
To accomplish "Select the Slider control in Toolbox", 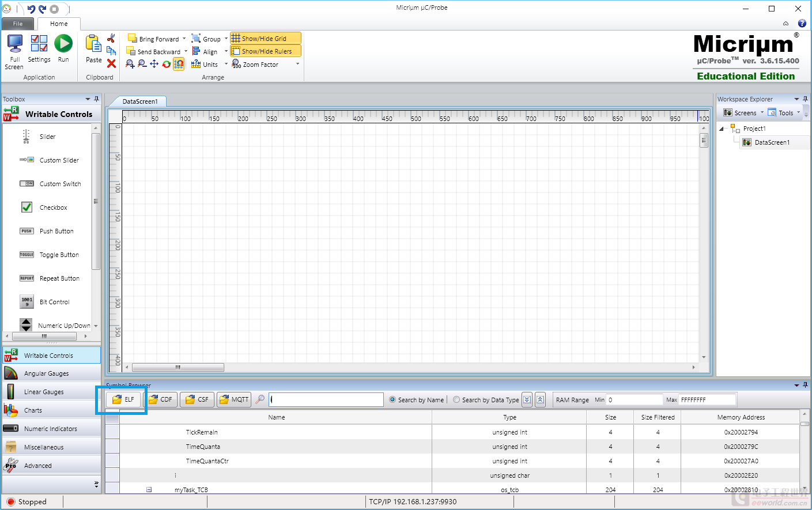I will (47, 137).
